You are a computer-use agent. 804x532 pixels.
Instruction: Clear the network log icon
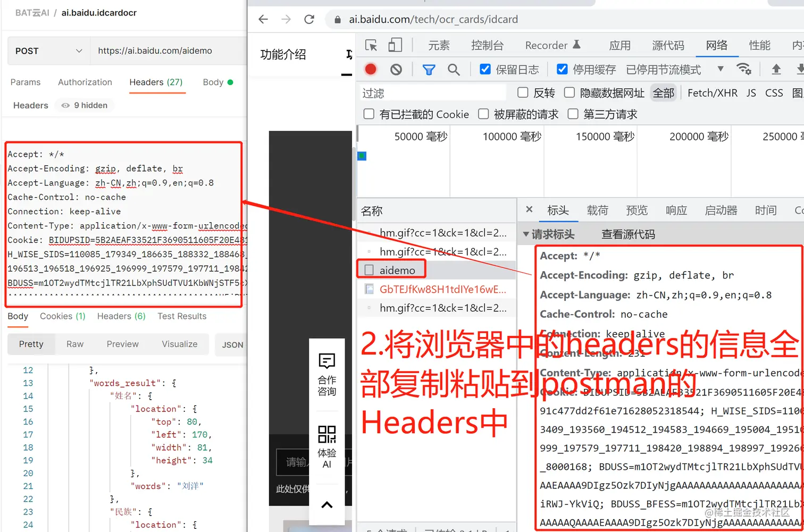(x=396, y=69)
